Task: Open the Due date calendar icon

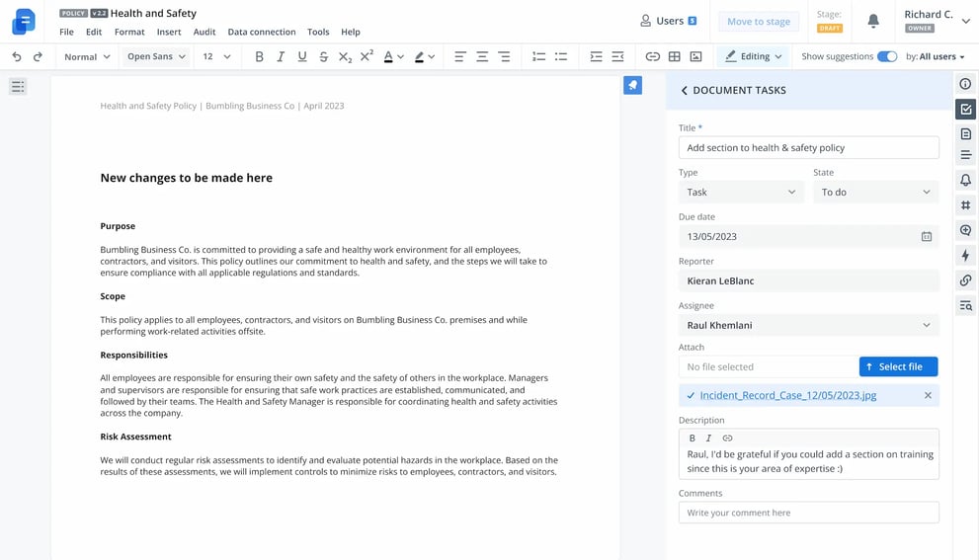Action: pyautogui.click(x=926, y=237)
